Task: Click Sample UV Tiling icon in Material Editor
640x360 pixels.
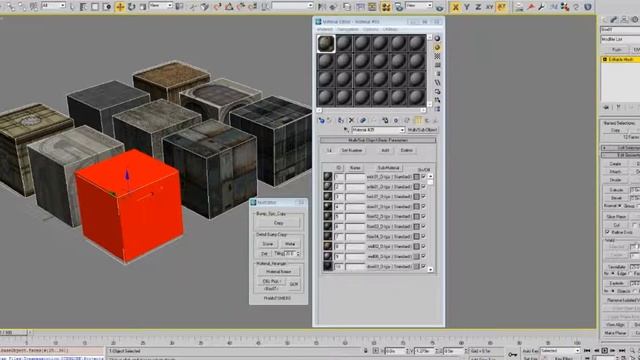Action: point(437,65)
